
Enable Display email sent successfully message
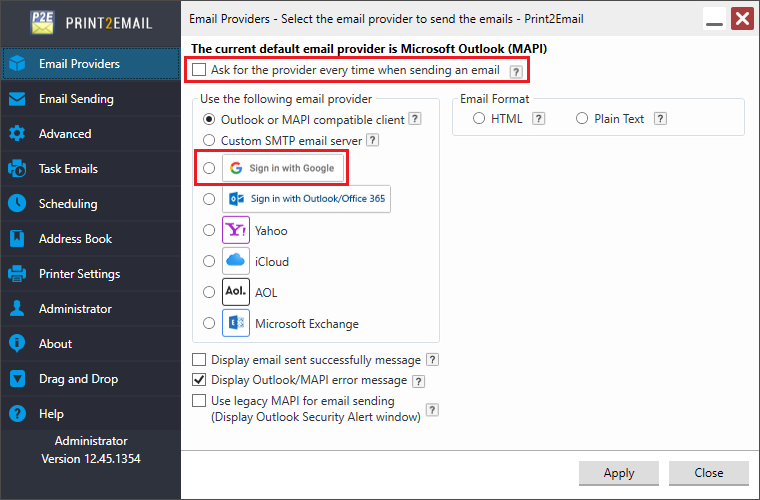click(x=199, y=360)
